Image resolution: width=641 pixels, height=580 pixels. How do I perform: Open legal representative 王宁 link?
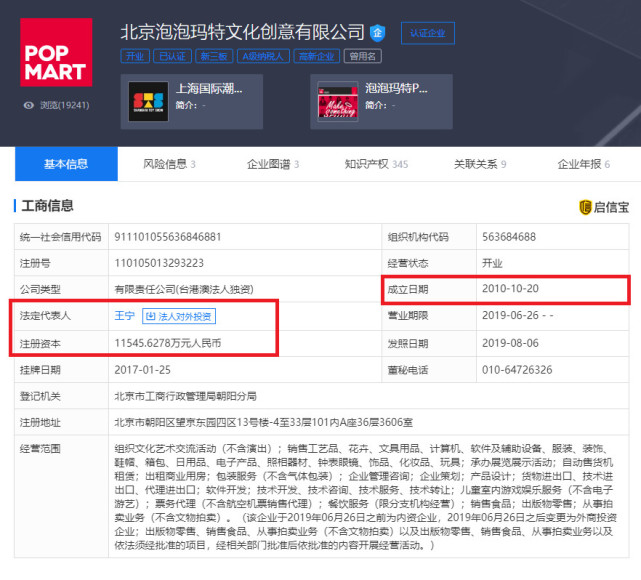click(124, 316)
